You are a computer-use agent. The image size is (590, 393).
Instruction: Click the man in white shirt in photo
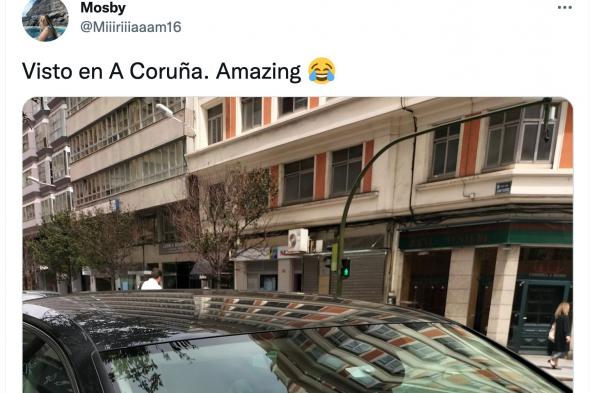(x=152, y=280)
